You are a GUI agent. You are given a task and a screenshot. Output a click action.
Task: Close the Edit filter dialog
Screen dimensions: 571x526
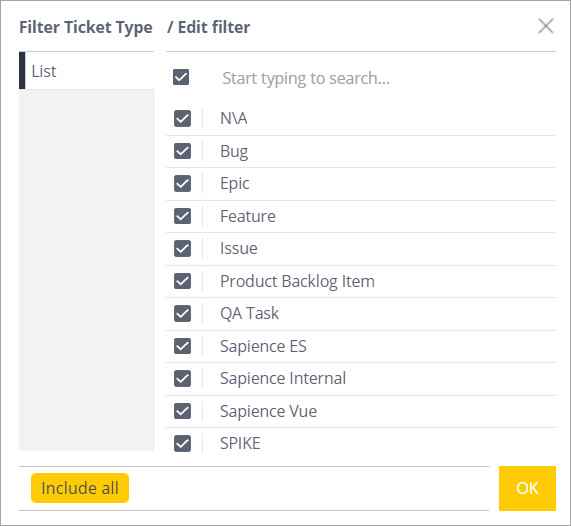coord(546,26)
